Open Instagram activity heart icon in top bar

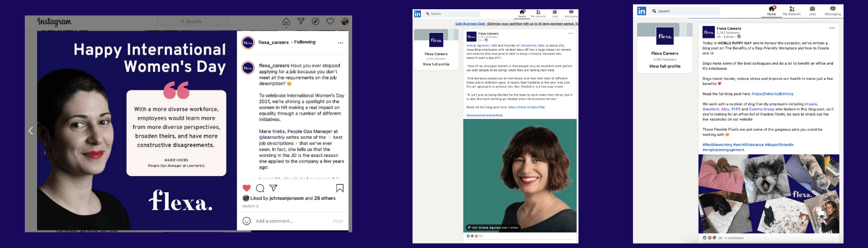330,22
